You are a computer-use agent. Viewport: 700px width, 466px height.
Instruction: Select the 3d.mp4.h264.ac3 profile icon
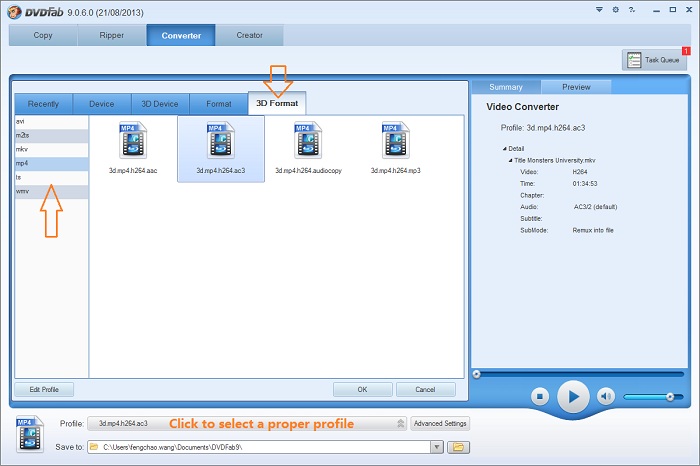221,141
